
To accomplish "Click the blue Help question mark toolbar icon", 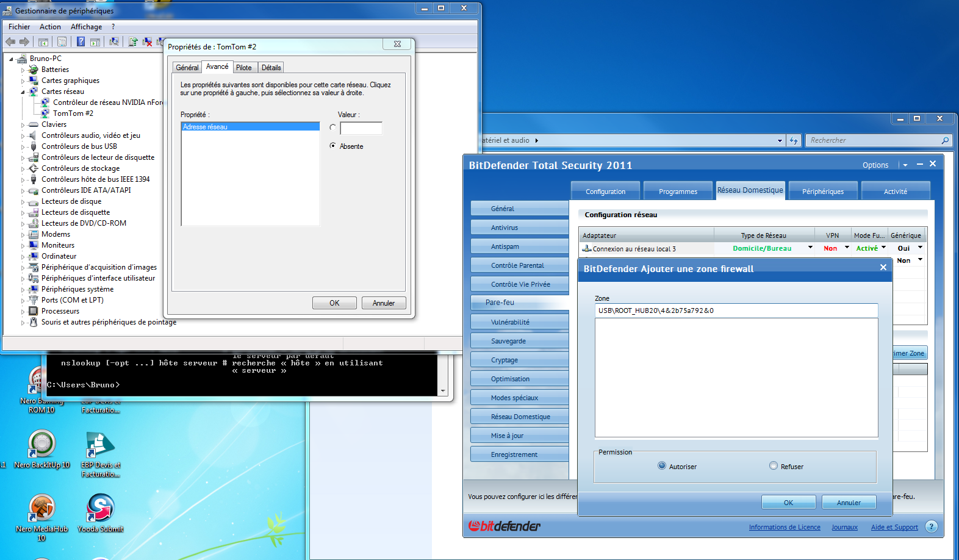I will point(81,41).
